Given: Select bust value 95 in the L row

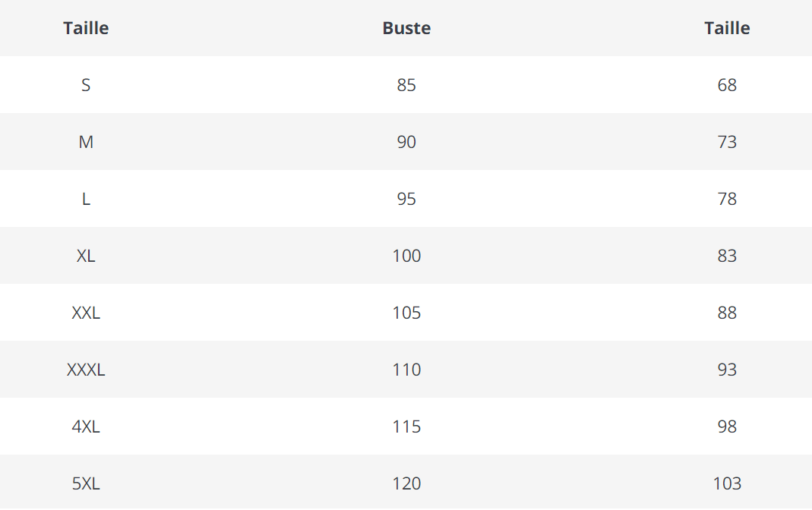Looking at the screenshot, I should 406,199.
